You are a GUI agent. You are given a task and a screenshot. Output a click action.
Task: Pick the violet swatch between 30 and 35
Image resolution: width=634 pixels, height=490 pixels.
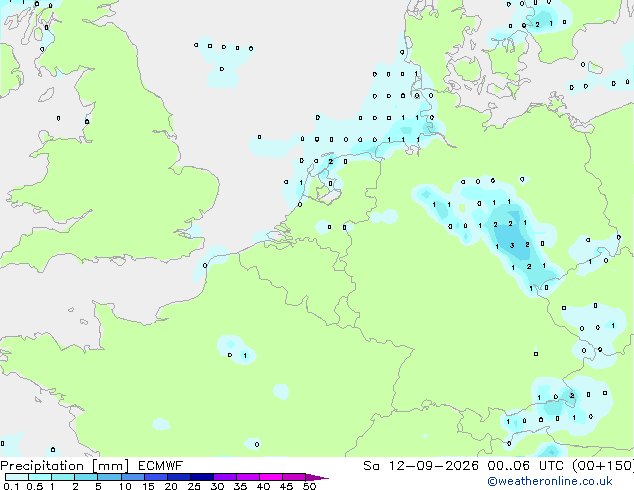click(x=225, y=477)
